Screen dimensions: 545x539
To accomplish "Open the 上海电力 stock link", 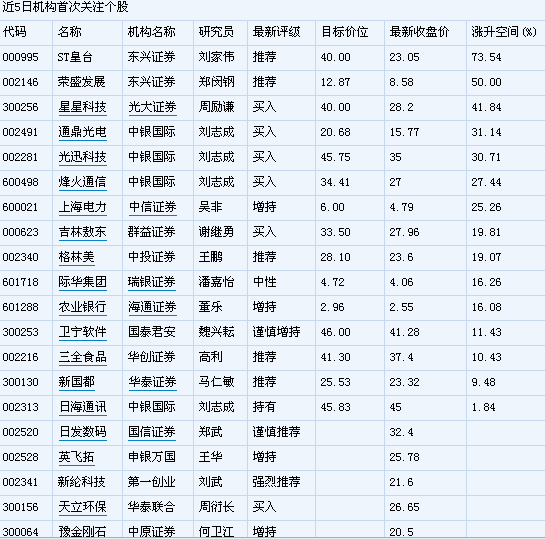I will coord(83,207).
